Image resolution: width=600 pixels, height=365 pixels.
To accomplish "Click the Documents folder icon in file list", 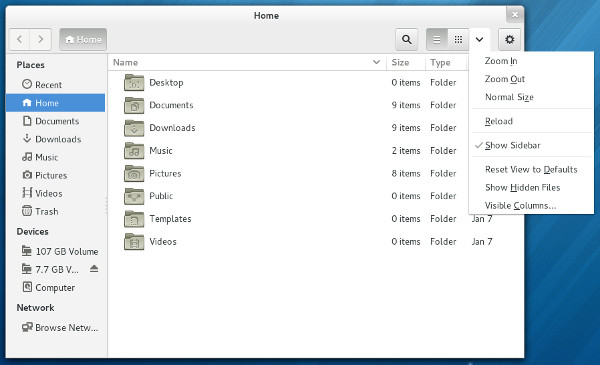I will coord(134,105).
